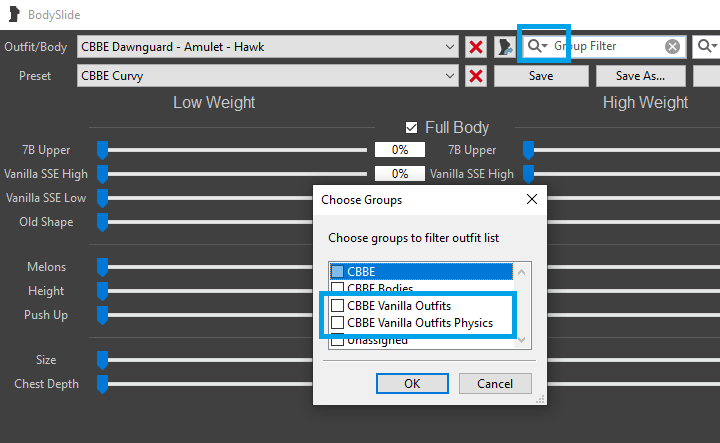Toggle the Full Body checkbox
Image resolution: width=720 pixels, height=443 pixels.
coord(411,127)
